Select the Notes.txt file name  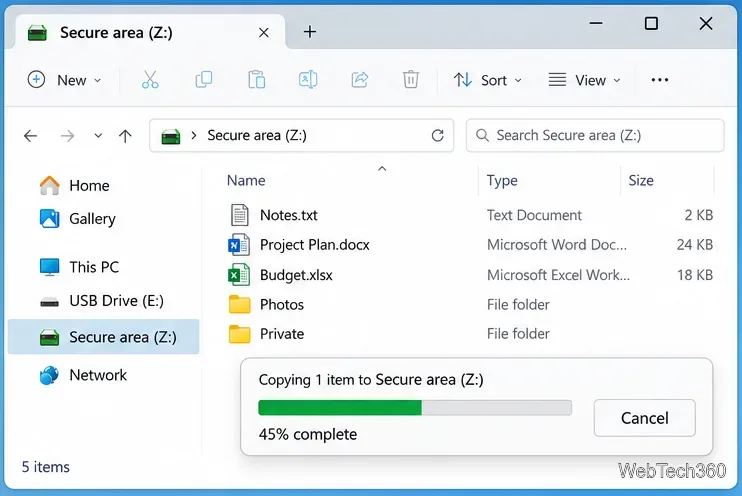289,215
